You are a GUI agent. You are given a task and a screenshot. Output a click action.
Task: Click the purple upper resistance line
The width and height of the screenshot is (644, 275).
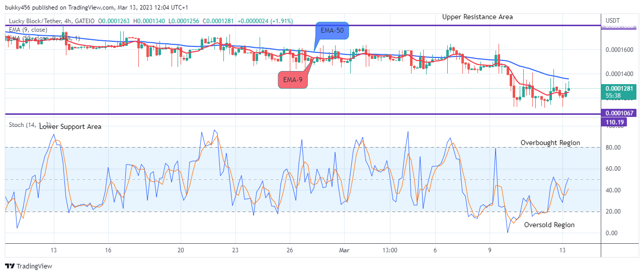coord(302,25)
